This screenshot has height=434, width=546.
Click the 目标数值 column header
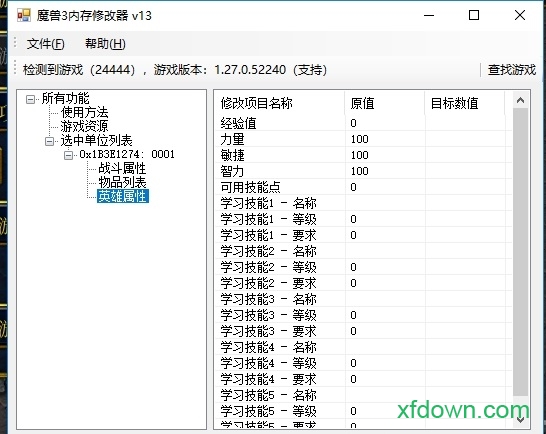pos(465,103)
